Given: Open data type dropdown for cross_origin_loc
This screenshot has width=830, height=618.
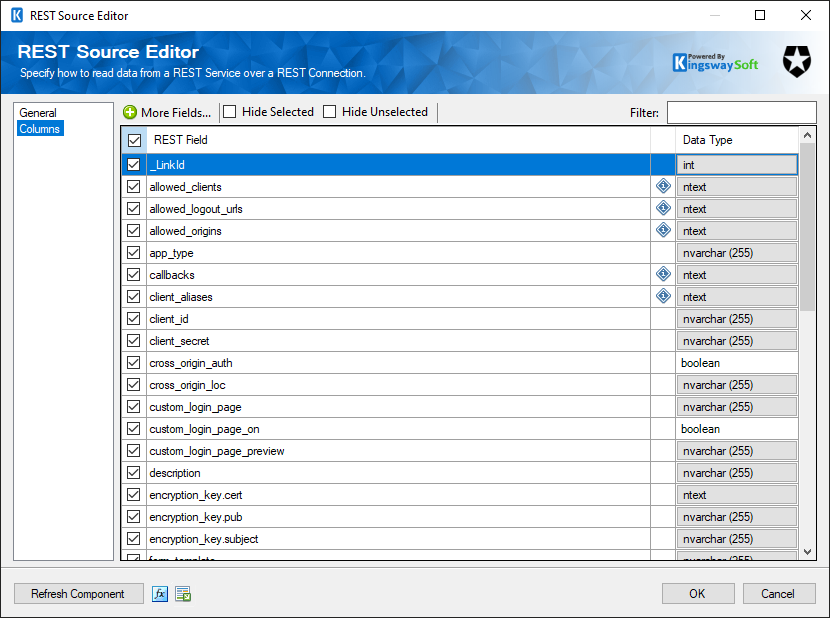Looking at the screenshot, I should [x=737, y=385].
